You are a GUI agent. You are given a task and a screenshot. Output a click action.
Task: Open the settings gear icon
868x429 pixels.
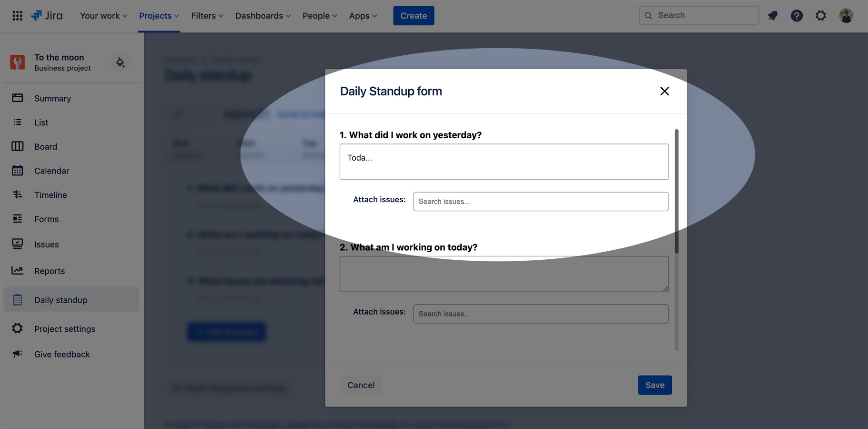pyautogui.click(x=821, y=15)
